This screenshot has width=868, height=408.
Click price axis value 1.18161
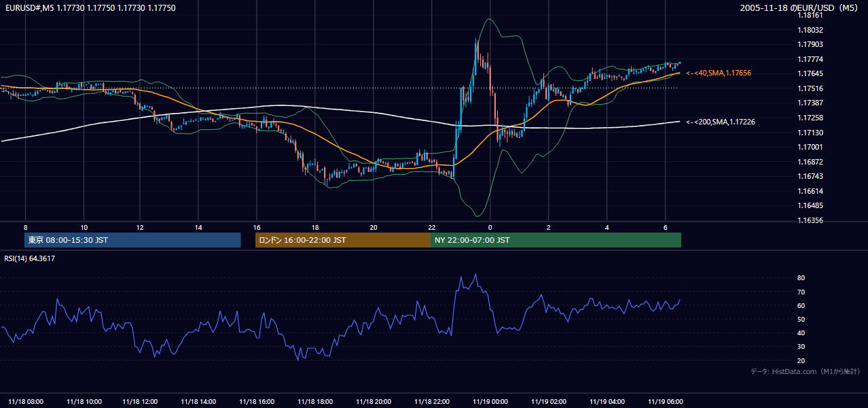pyautogui.click(x=810, y=15)
